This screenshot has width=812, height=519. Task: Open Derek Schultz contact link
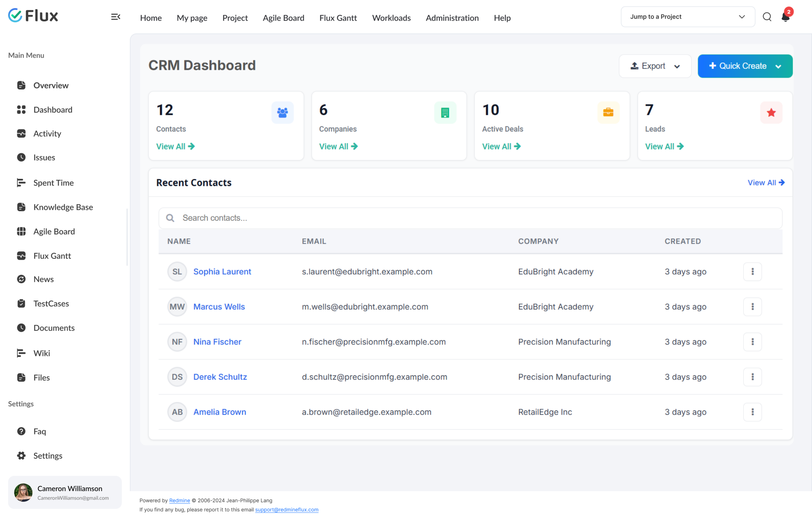click(220, 377)
